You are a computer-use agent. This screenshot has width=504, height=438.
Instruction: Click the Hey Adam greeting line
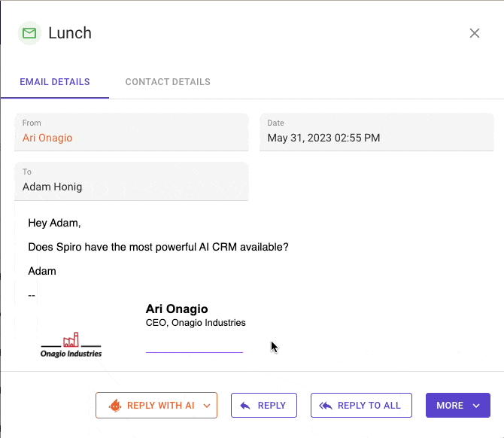pos(54,223)
